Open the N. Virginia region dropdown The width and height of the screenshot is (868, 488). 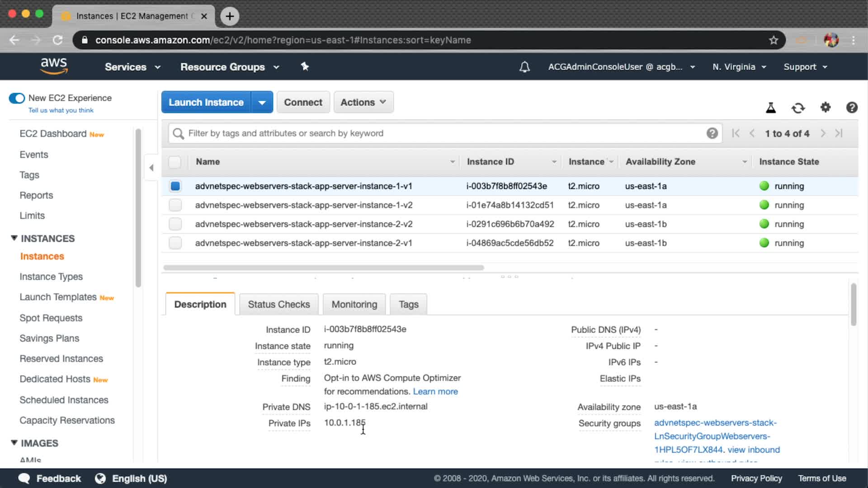[x=739, y=67]
